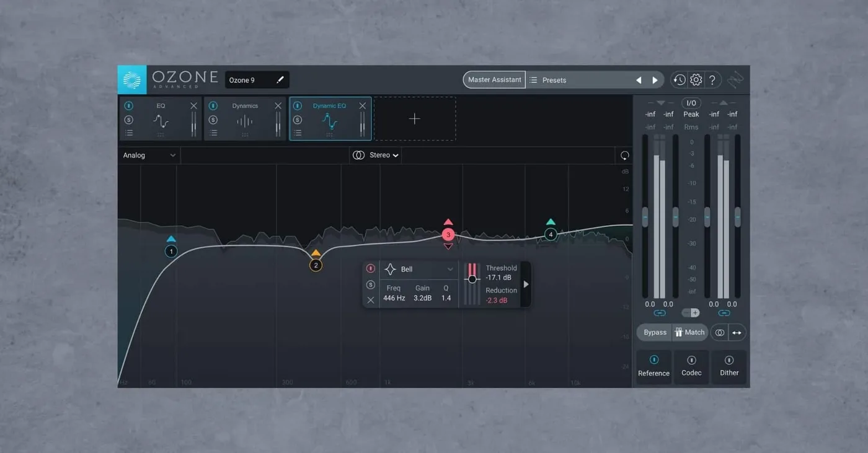
Task: Click the overlapping circles icon beside Match
Action: [x=720, y=333]
